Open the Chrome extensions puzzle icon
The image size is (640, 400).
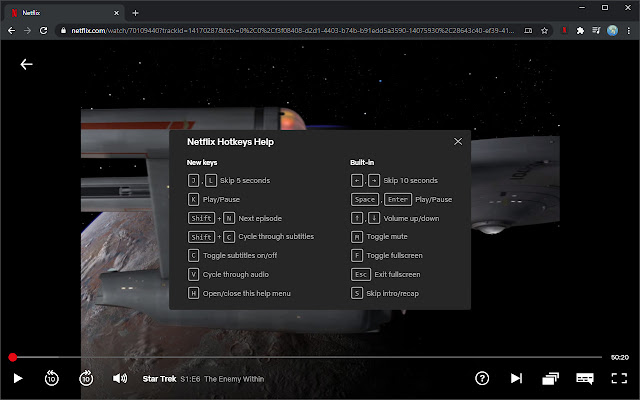580,31
